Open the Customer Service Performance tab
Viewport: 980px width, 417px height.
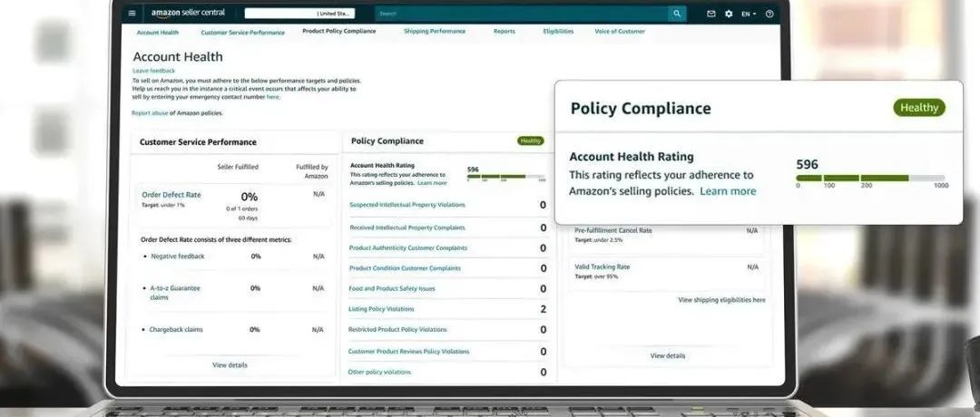point(242,33)
